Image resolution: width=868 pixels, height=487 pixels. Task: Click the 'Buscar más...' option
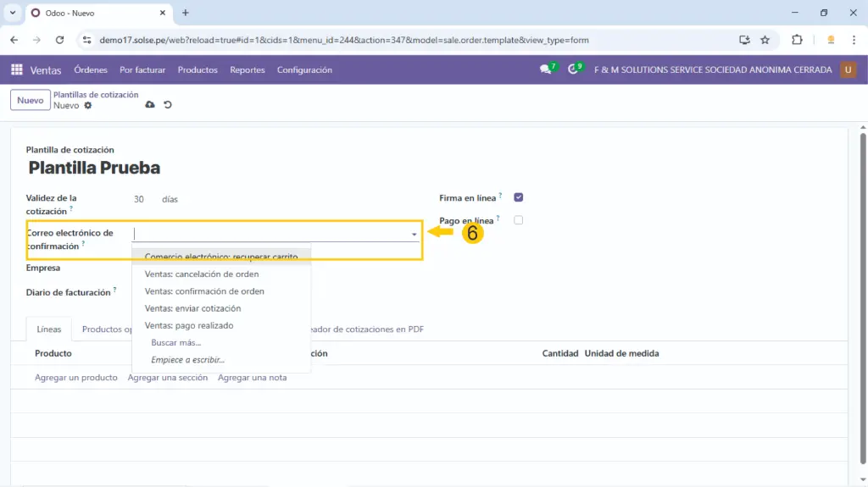click(x=175, y=343)
